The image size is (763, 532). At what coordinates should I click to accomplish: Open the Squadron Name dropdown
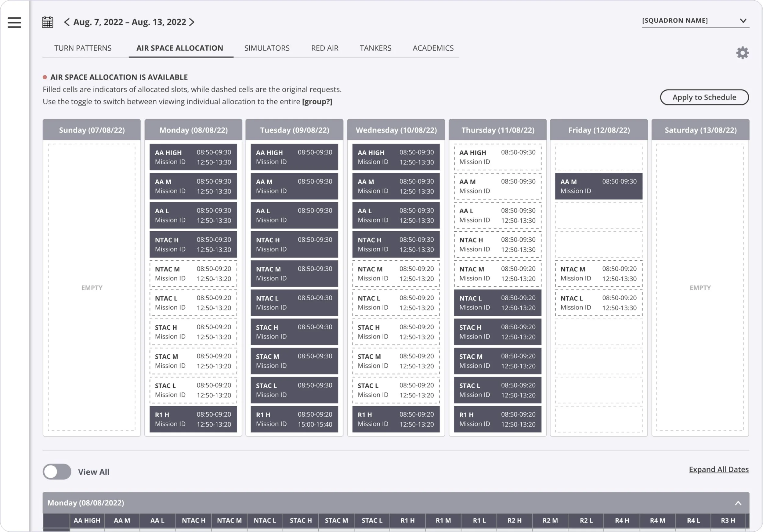tap(695, 20)
